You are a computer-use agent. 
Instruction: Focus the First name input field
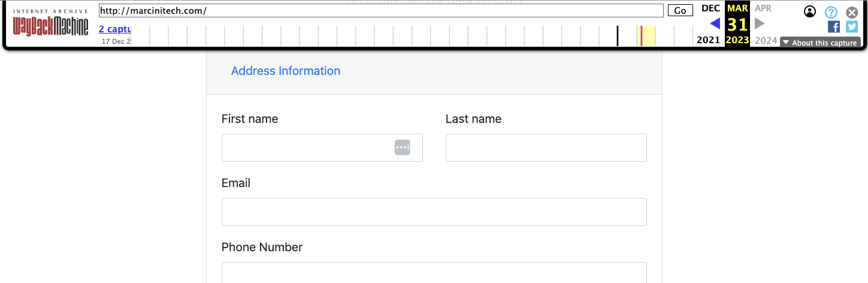point(306,148)
